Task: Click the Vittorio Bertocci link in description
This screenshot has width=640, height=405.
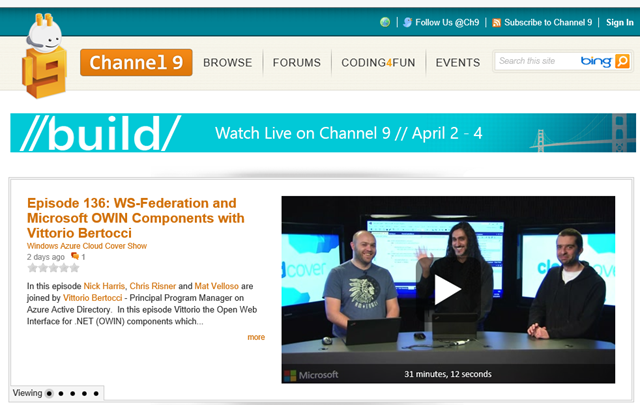Action: (92, 298)
